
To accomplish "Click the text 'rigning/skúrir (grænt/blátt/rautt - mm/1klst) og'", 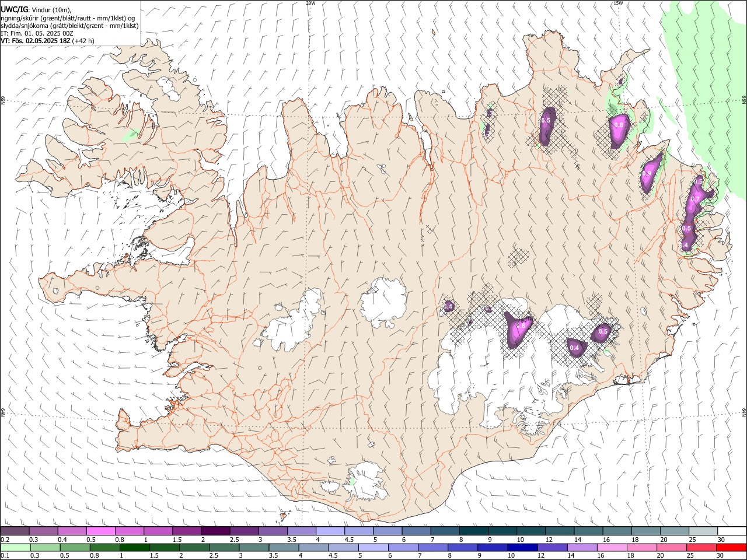I will click(x=68, y=18).
